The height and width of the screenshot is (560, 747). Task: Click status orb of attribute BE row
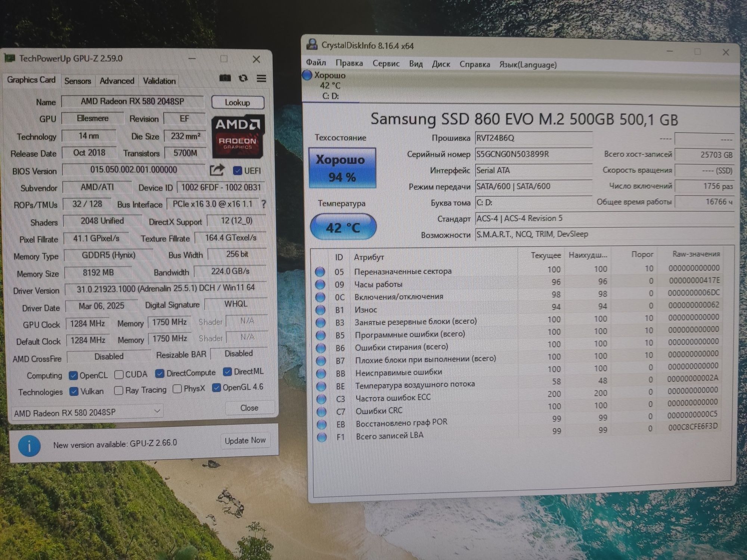coord(321,386)
